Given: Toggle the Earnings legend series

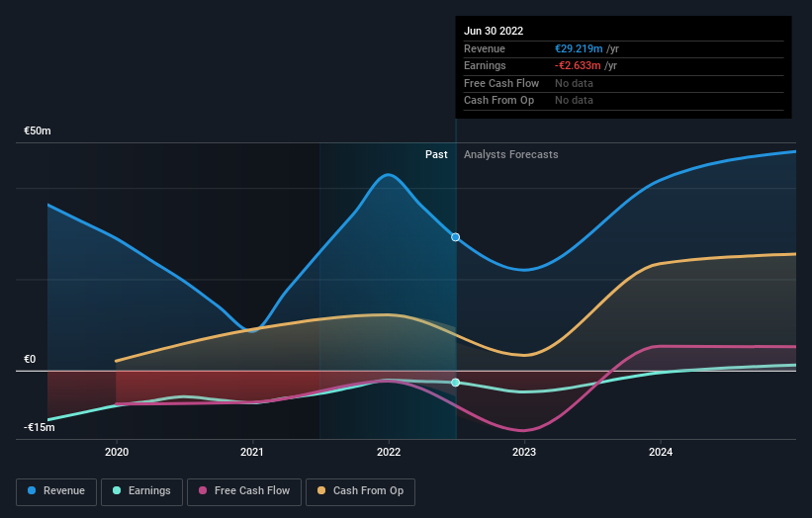Looking at the screenshot, I should click(141, 491).
